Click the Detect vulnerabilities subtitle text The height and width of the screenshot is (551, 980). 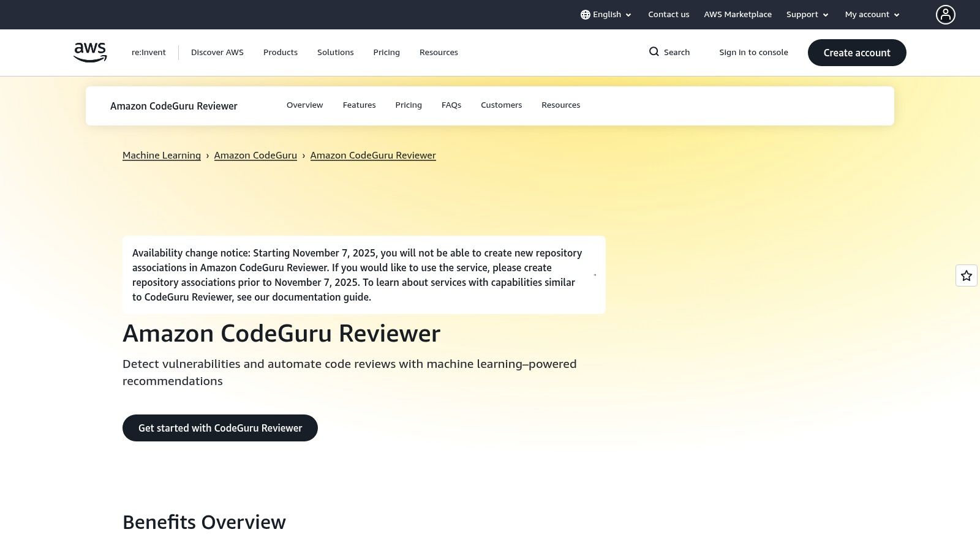tap(349, 372)
